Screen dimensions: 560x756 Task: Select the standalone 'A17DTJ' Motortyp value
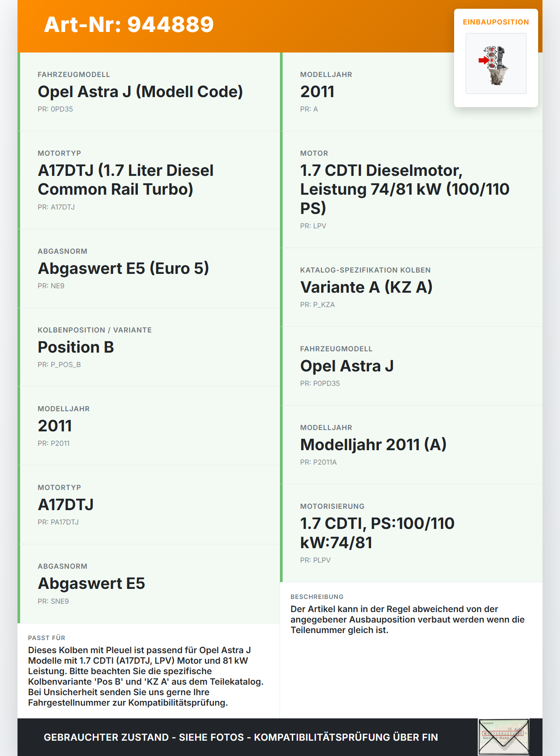coord(66,504)
